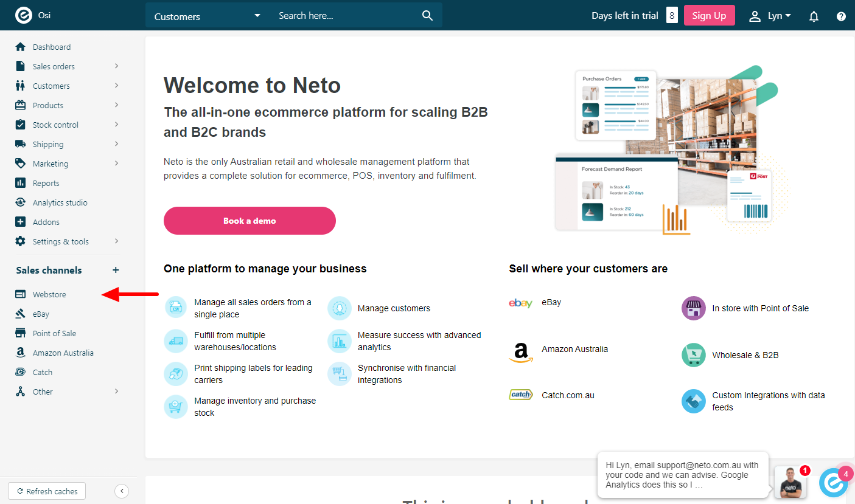Screen dimensions: 855x504
Task: Click the Wholesale & B2B cart icon
Action: tap(694, 355)
